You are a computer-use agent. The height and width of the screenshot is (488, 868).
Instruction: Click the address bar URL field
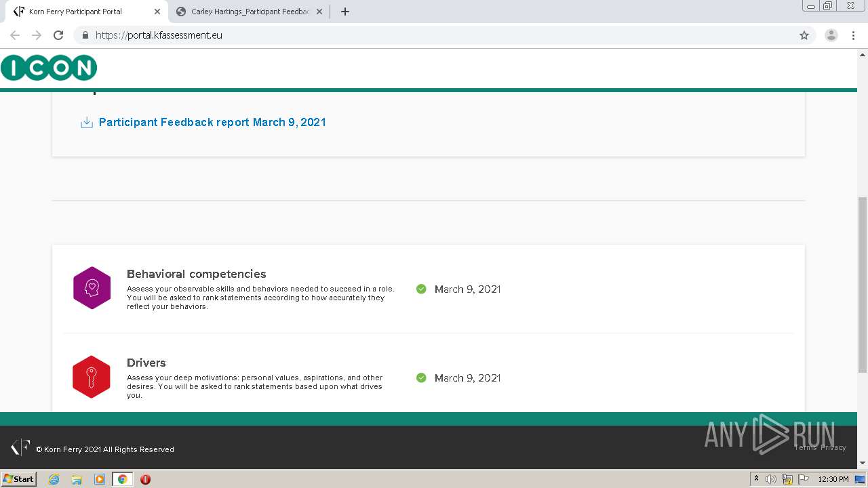pyautogui.click(x=444, y=35)
